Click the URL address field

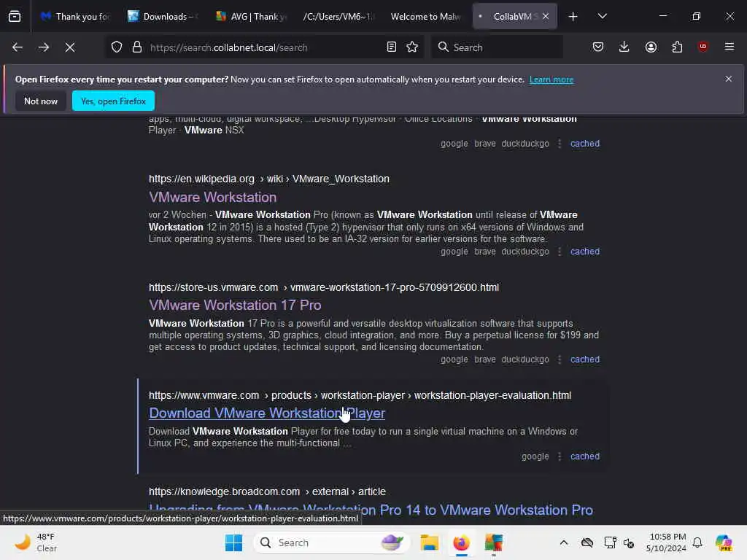[263, 47]
